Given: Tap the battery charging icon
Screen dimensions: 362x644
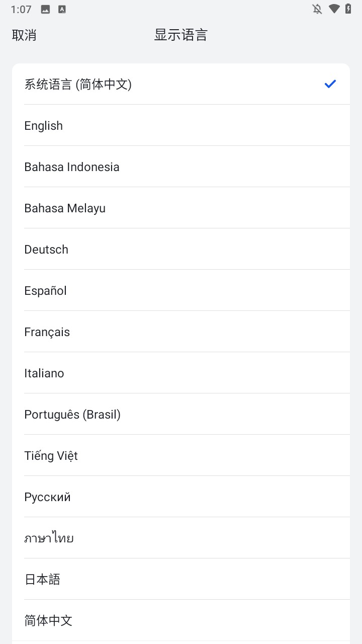Looking at the screenshot, I should (348, 9).
